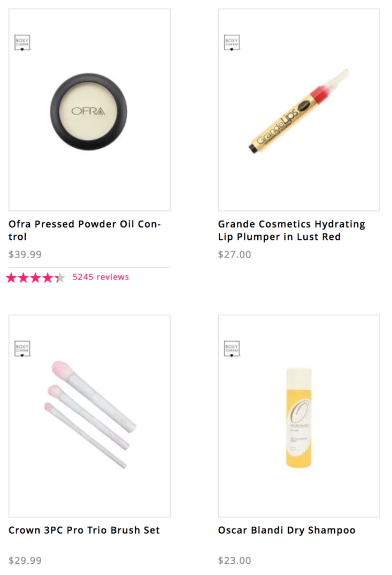
Task: Open Crown 3PC Pro Trio Brush Set title
Action: pos(84,530)
